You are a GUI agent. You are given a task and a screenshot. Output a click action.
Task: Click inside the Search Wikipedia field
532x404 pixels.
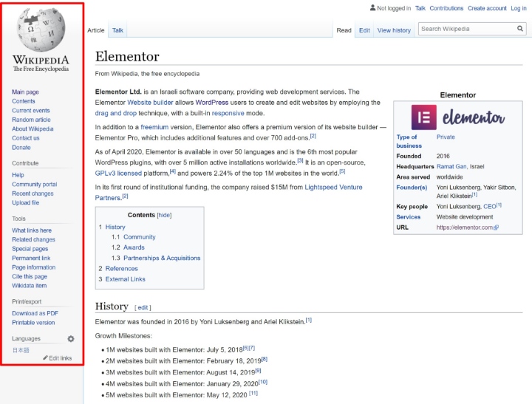coord(465,30)
